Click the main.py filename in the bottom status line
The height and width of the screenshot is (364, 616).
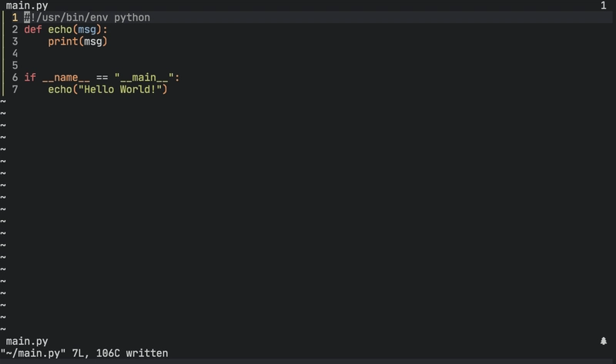[x=27, y=341]
